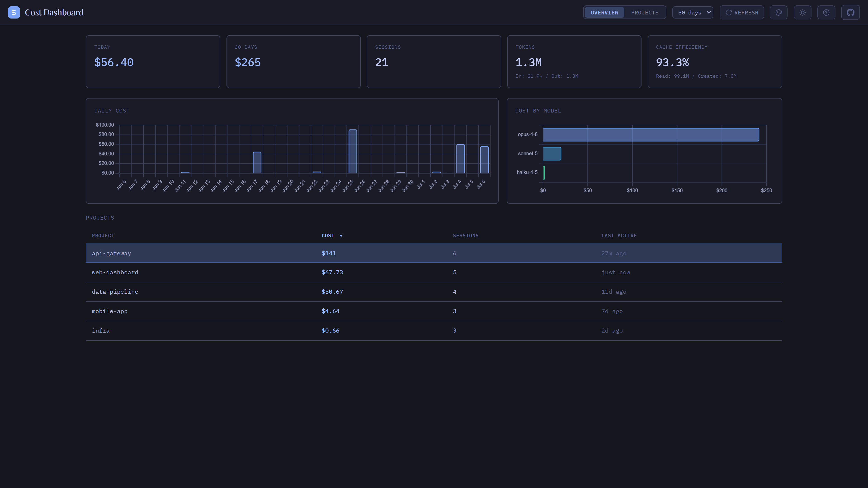
Task: Click the haiku-4-5 bar in Cost by Model
Action: [544, 173]
